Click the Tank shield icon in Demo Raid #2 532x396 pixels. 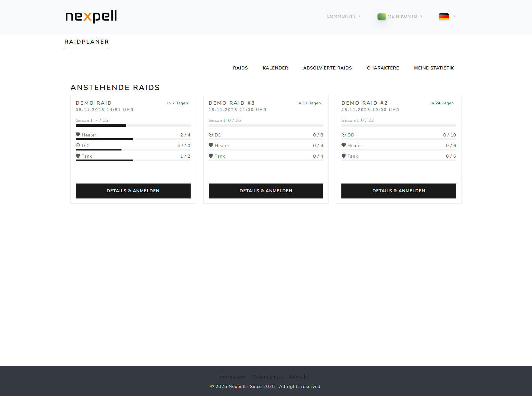click(344, 156)
